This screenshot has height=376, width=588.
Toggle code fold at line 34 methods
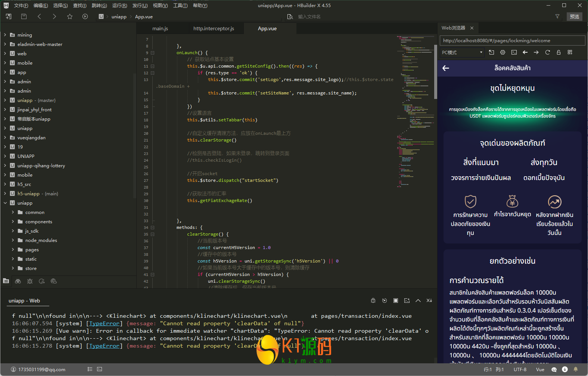point(153,228)
